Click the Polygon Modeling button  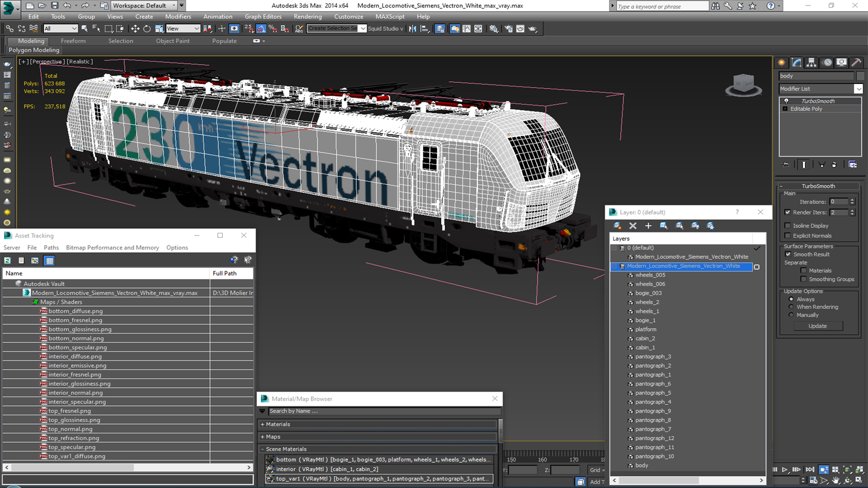click(34, 50)
